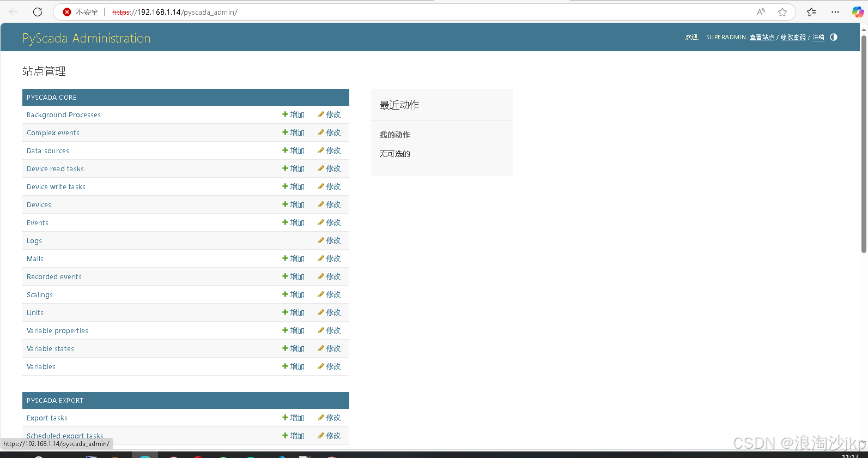Image resolution: width=868 pixels, height=458 pixels.
Task: Click 增加 for Units row
Action: pos(293,312)
